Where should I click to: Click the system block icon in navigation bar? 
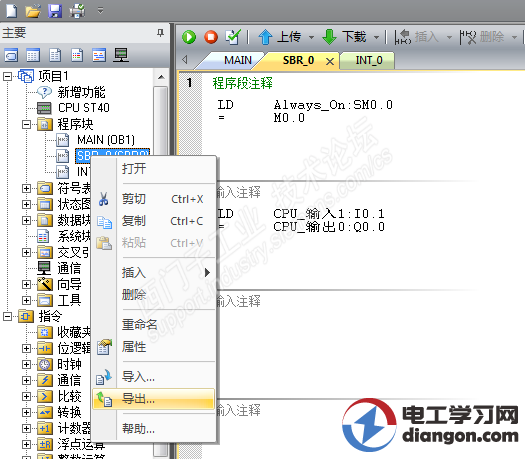[x=77, y=55]
